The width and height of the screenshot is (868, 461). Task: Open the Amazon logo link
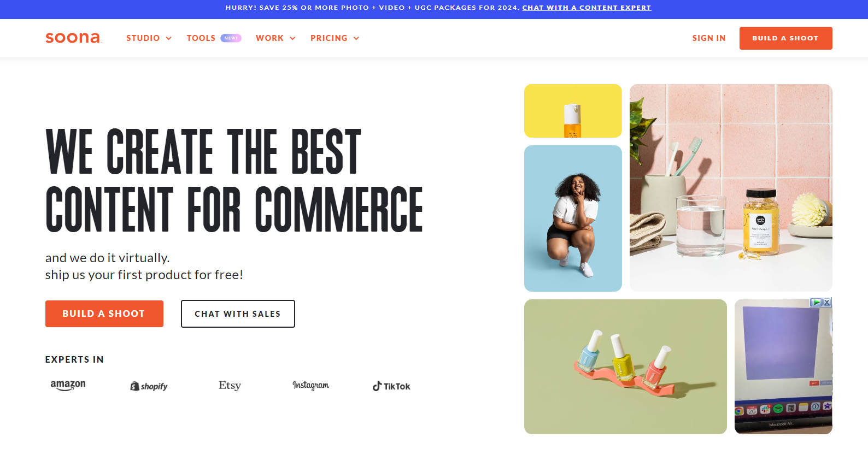68,385
